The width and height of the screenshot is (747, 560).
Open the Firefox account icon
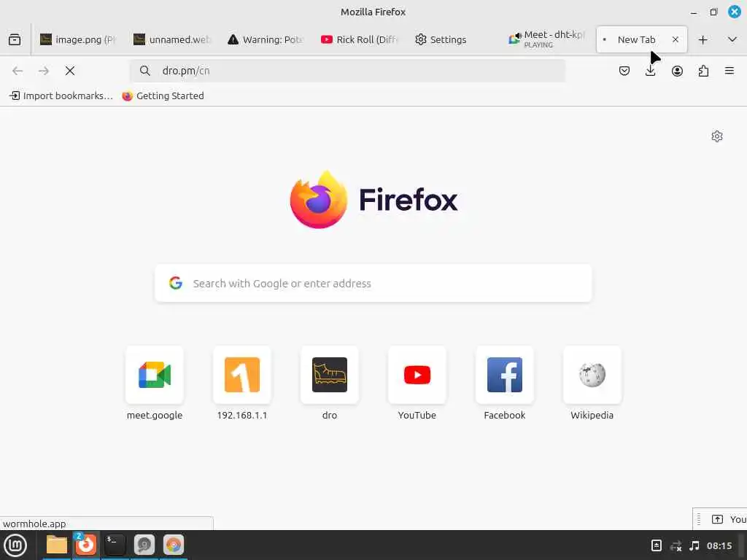677,71
